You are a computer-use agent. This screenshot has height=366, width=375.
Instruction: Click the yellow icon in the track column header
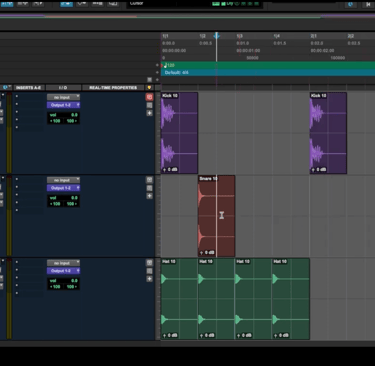click(x=149, y=88)
